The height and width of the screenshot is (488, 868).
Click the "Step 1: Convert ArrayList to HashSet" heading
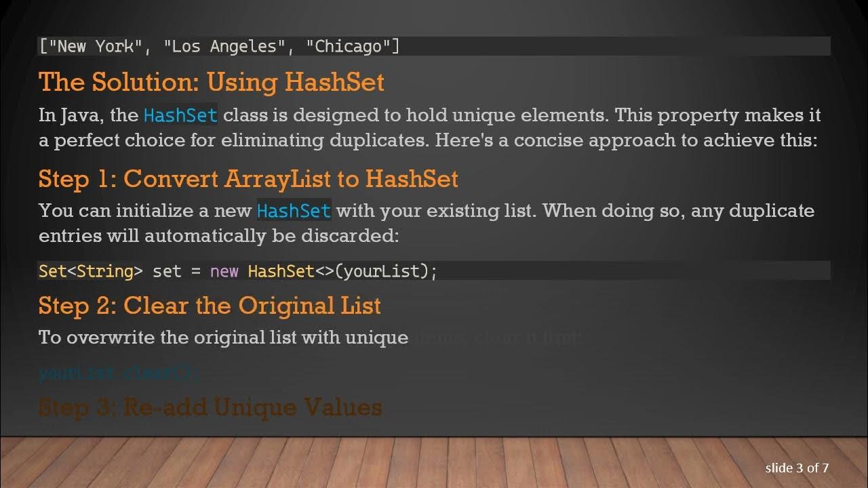[248, 179]
